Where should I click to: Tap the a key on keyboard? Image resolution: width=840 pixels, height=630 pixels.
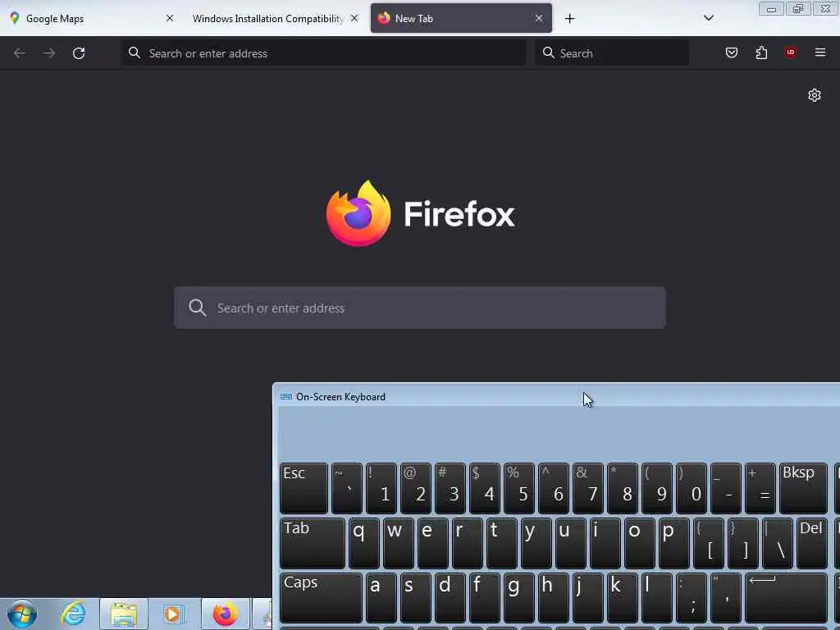[381, 598]
